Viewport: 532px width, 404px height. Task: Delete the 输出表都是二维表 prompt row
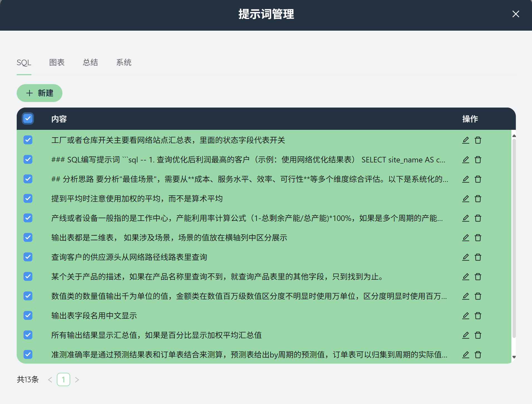tap(478, 238)
